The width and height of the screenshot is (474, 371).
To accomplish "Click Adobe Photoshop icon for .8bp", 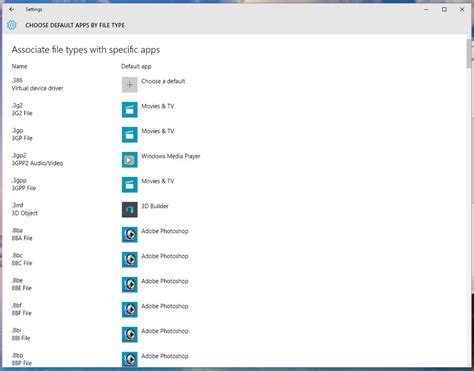I will [x=130, y=359].
